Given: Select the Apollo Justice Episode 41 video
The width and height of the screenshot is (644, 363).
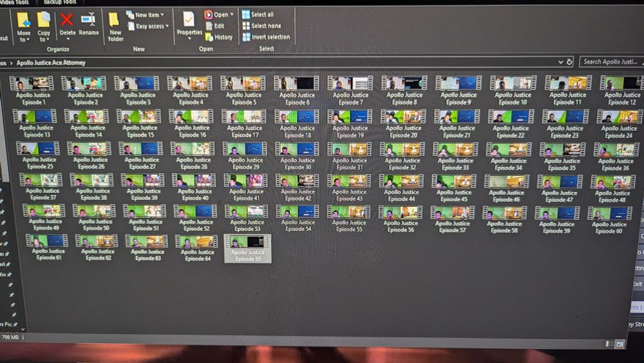Looking at the screenshot, I should [x=246, y=187].
